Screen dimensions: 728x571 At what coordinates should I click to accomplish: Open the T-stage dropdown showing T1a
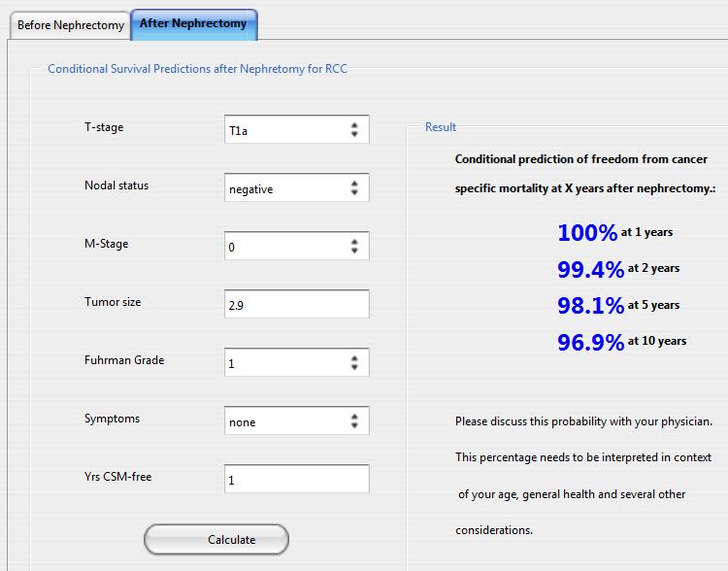tap(297, 129)
